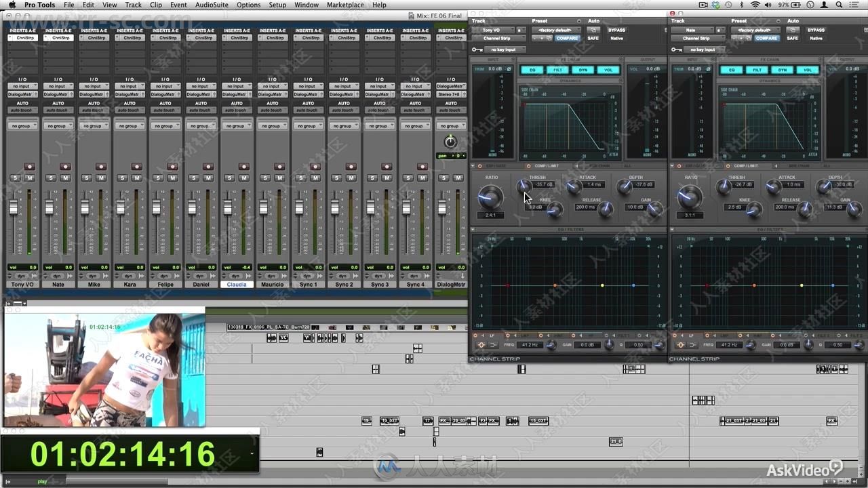
Task: Click Claudia volume fader
Action: click(228, 208)
